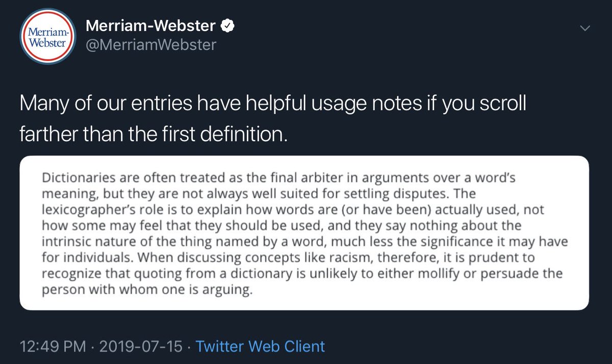612x364 pixels.
Task: Open the attached usage note image
Action: coord(304,233)
